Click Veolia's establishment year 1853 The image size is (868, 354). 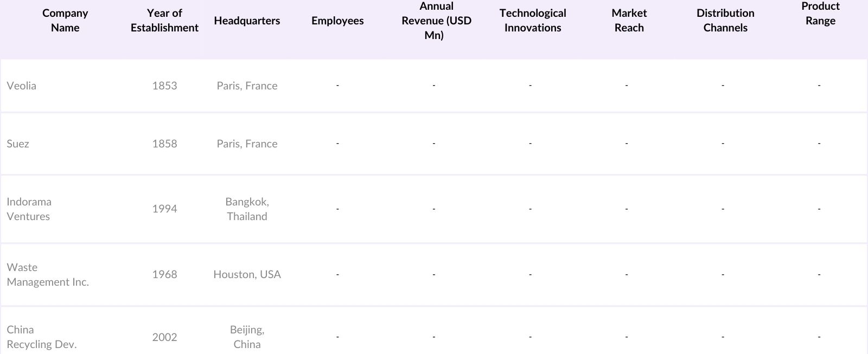(x=164, y=86)
